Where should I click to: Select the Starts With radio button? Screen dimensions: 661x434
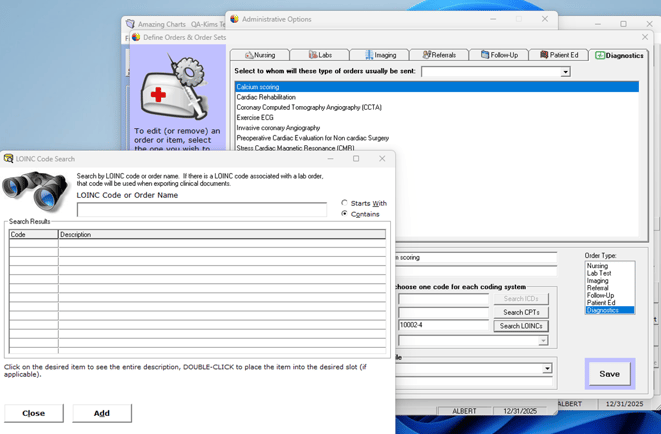345,203
